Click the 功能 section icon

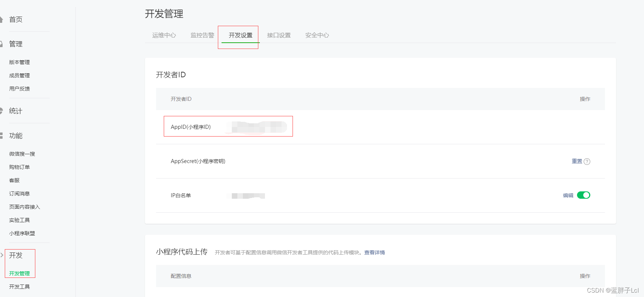point(1,136)
